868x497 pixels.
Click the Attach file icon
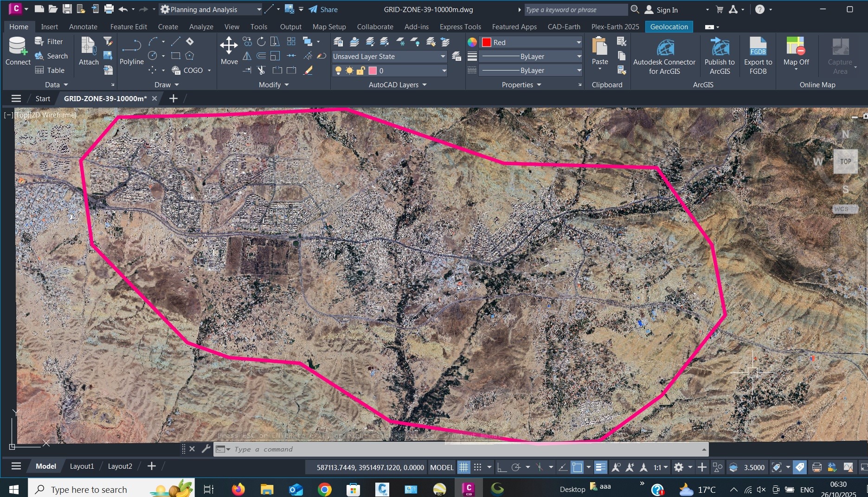coord(88,51)
